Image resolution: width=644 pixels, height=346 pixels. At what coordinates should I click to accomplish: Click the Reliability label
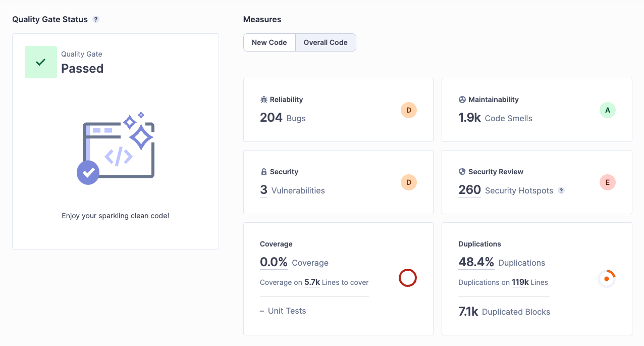pyautogui.click(x=286, y=100)
